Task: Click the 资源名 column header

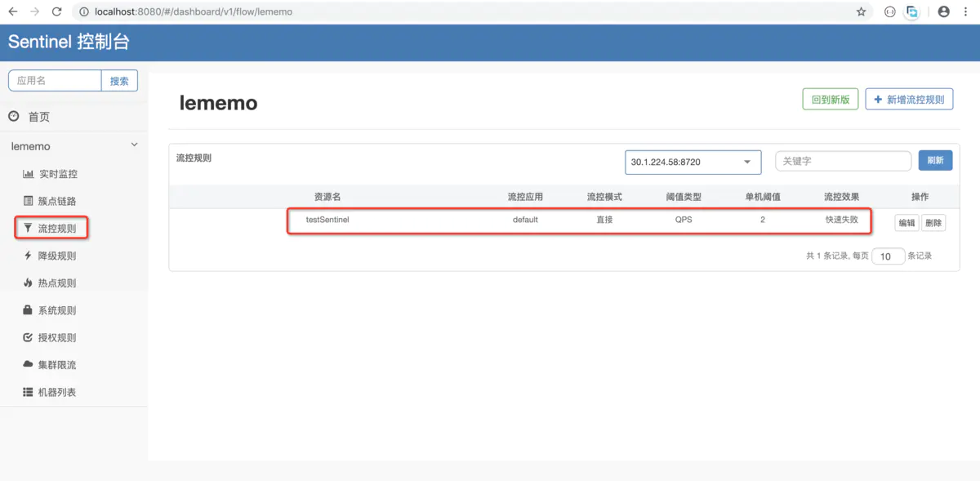Action: coord(327,197)
